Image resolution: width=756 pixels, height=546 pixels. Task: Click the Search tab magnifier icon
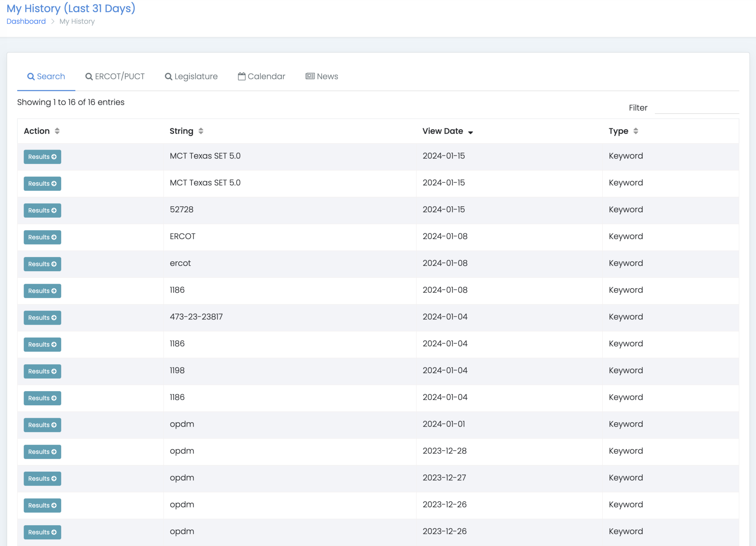[x=31, y=76]
